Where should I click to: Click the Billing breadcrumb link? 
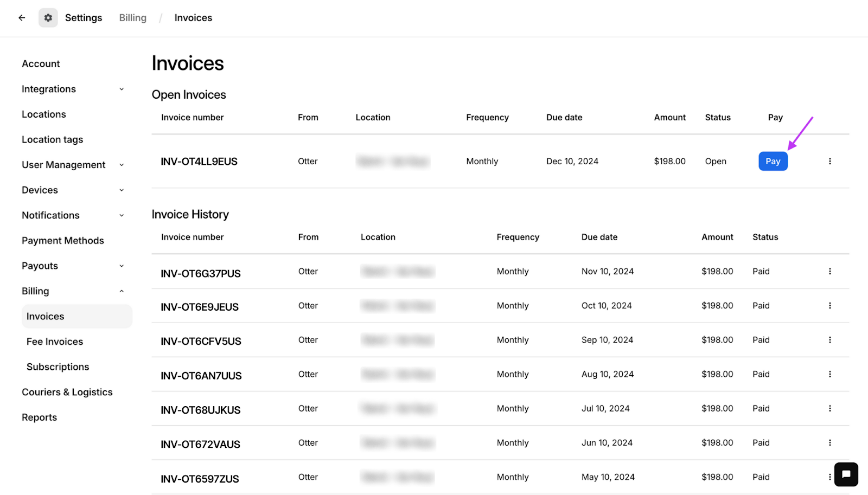pos(133,18)
